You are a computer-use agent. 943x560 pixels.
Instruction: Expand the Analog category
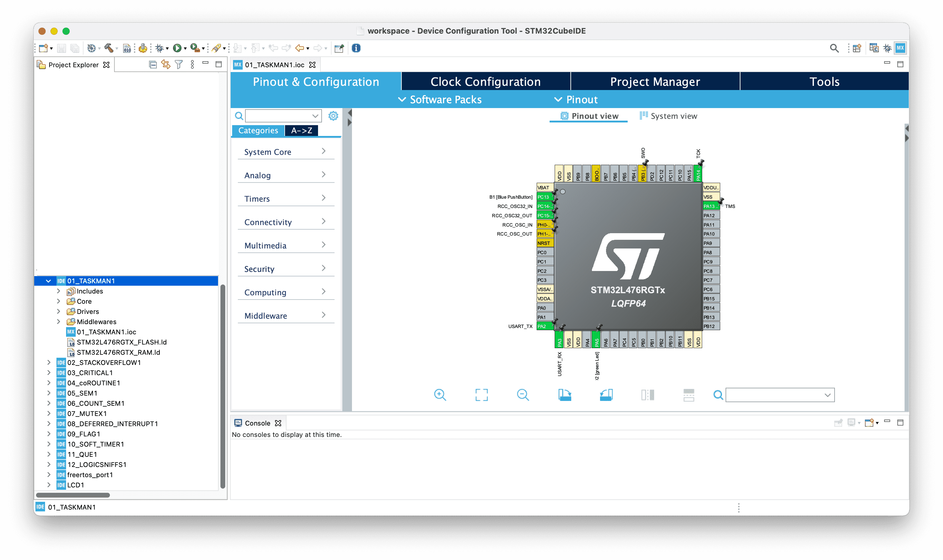(286, 175)
